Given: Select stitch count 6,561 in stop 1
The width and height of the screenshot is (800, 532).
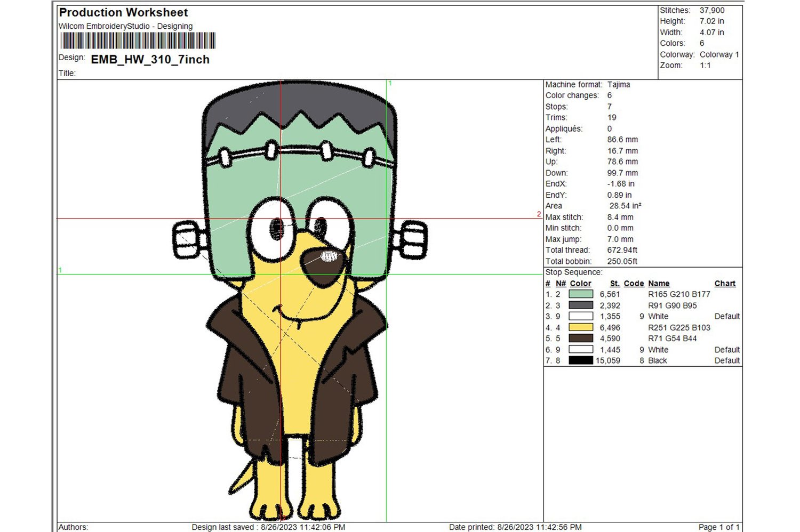Looking at the screenshot, I should coord(610,294).
